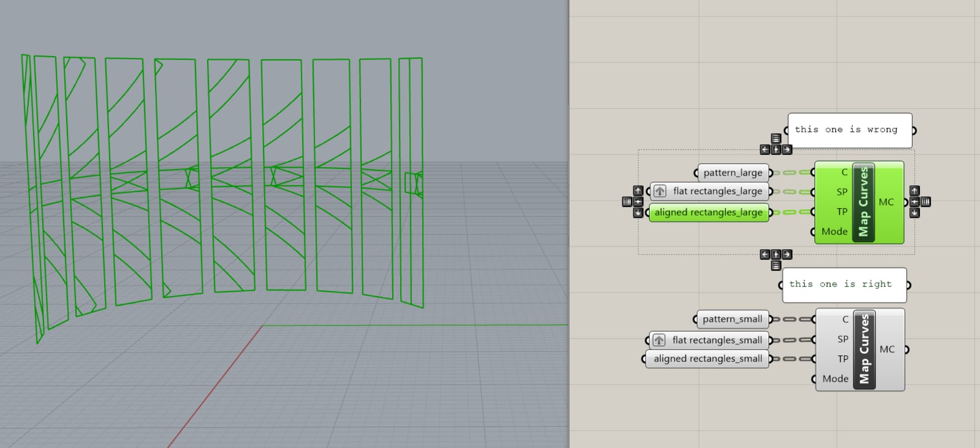The width and height of the screenshot is (980, 448).
Task: Click distribute-horizontally widget left of the selection box
Action: 627,202
